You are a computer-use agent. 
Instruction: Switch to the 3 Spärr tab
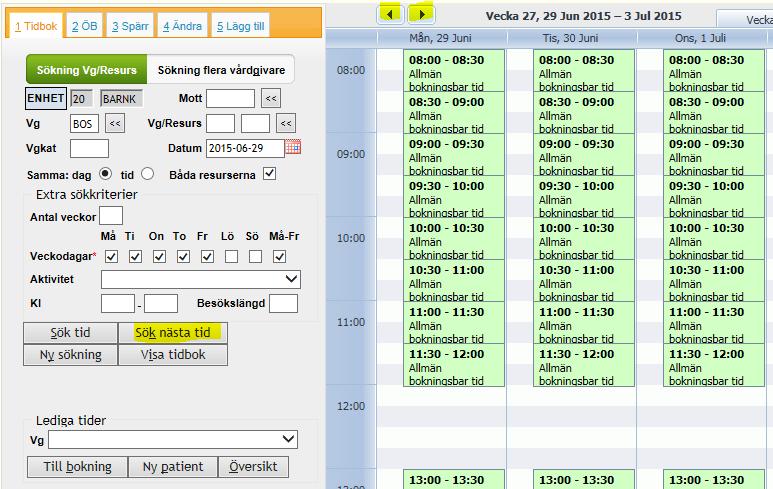tap(130, 26)
